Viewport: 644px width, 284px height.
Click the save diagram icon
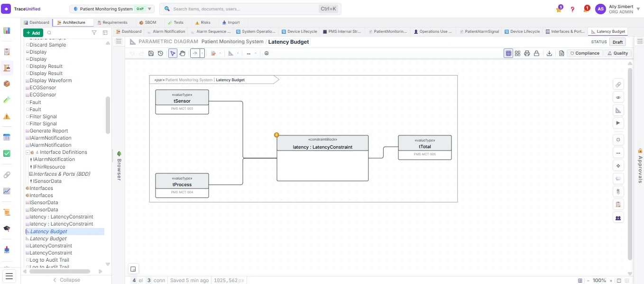pyautogui.click(x=151, y=53)
